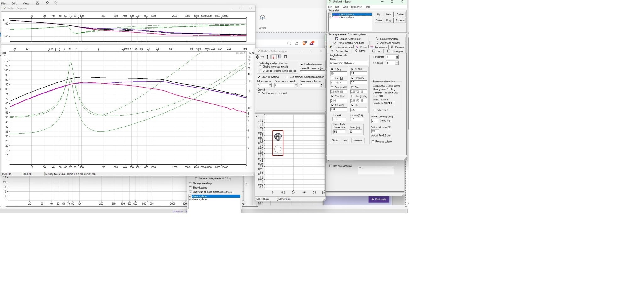This screenshot has height=305, width=644.
Task: Click the Post reply button
Action: [x=379, y=199]
